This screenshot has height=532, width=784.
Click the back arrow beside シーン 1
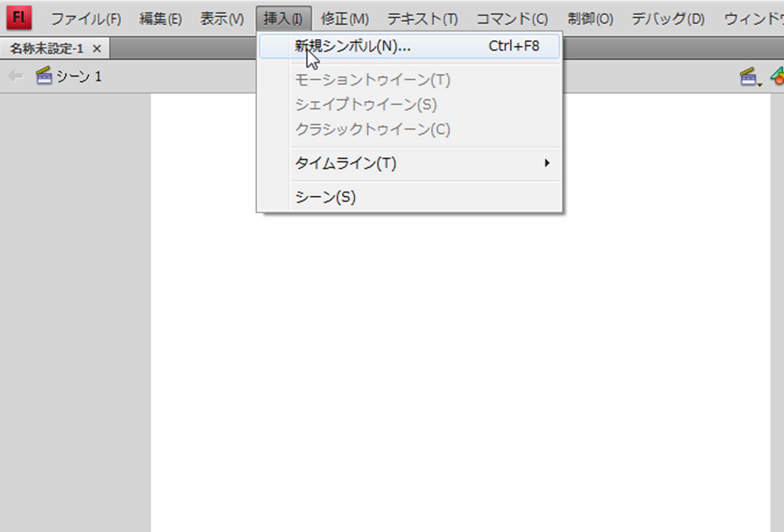15,76
